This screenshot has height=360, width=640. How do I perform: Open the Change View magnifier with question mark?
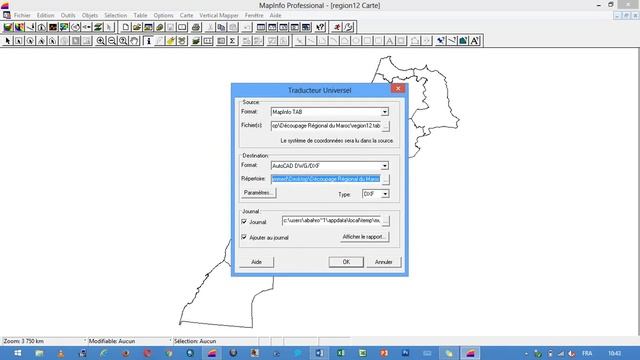[123, 41]
